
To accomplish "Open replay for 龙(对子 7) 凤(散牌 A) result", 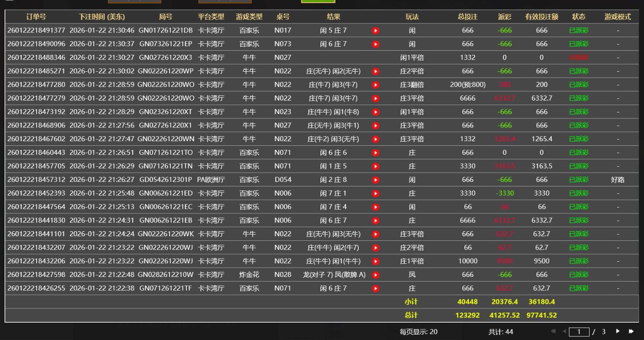I will pyautogui.click(x=375, y=275).
